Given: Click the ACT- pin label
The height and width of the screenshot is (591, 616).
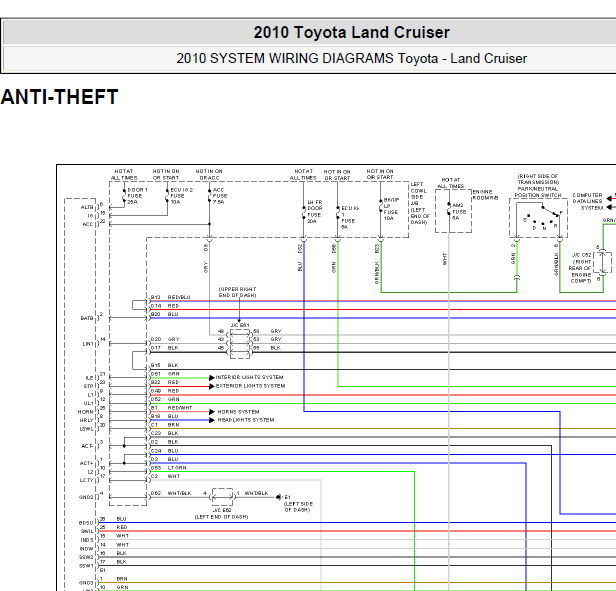Looking at the screenshot, I should click(87, 446).
